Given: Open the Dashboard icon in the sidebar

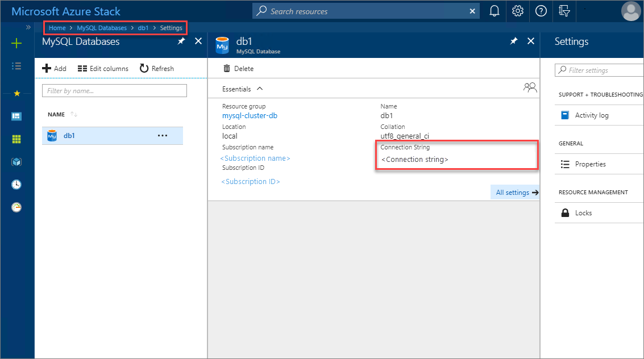Looking at the screenshot, I should (16, 115).
